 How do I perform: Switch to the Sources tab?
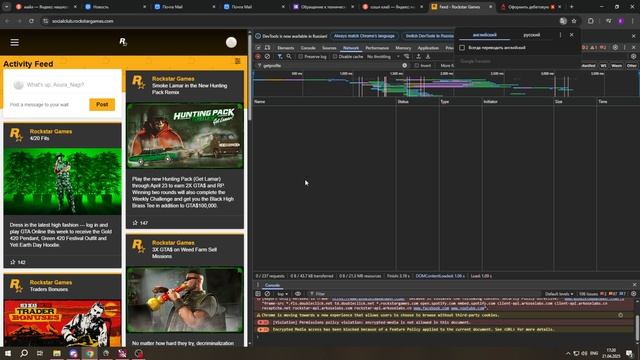coord(329,48)
